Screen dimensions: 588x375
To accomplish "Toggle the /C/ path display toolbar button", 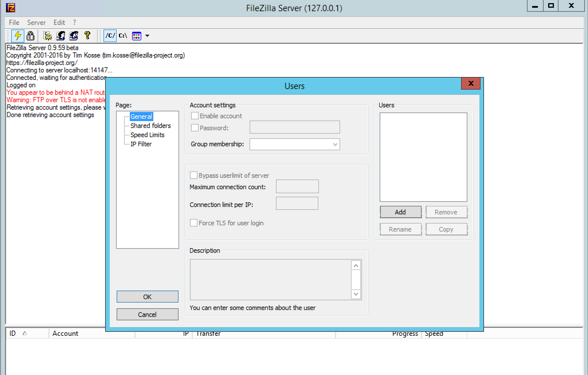I will tap(110, 36).
